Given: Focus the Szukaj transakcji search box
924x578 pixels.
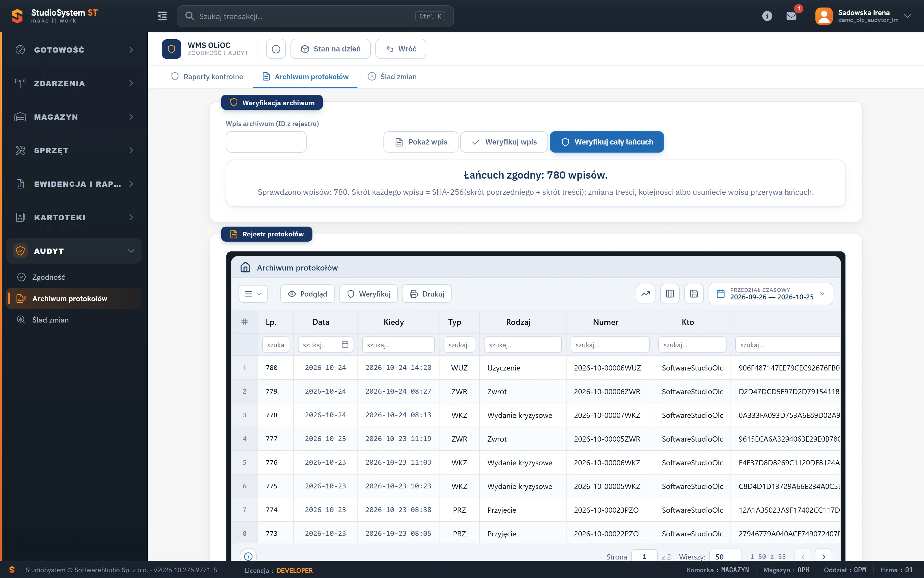Looking at the screenshot, I should (315, 16).
